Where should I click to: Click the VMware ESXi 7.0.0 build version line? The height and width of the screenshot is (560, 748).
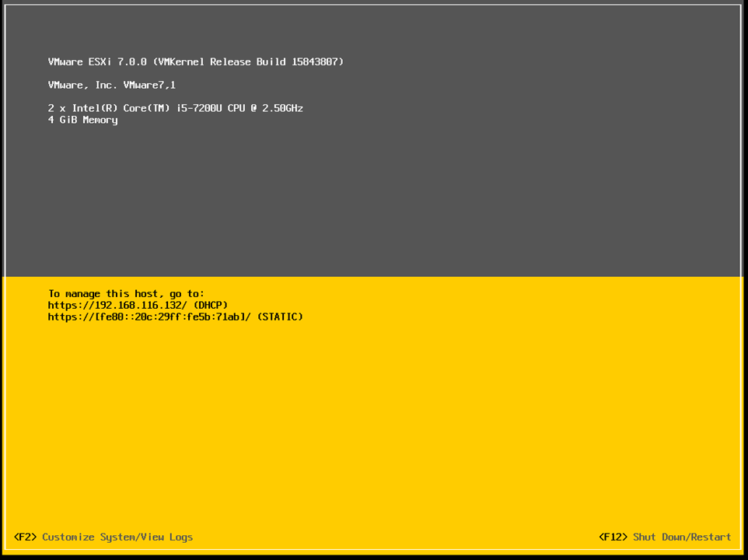196,62
